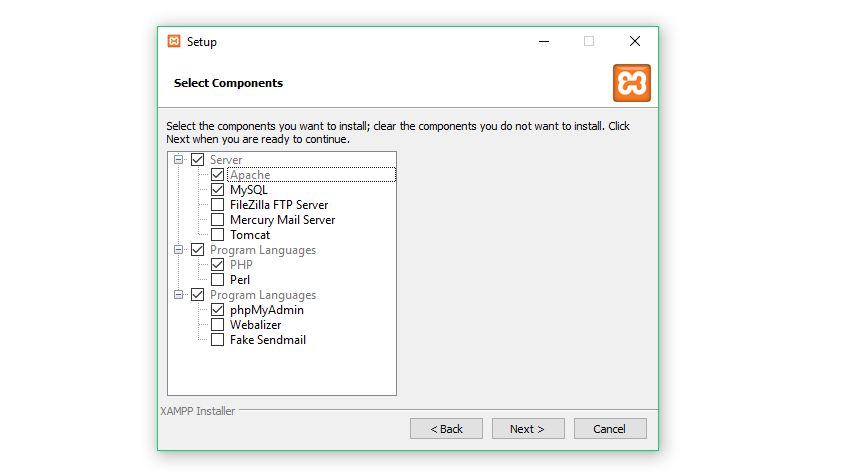Enable the FileZilla FTP Server checkbox
Viewport: 850px width, 476px height.
(x=217, y=205)
